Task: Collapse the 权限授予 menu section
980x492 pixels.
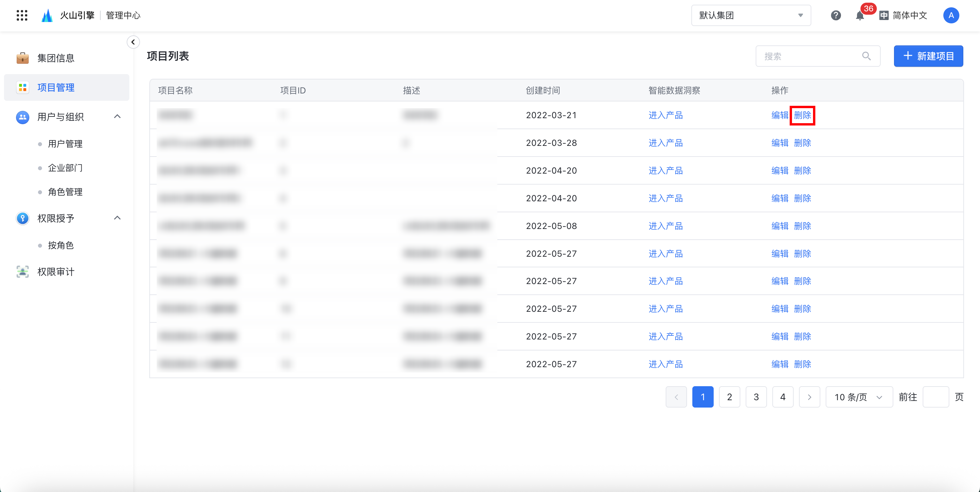Action: pyautogui.click(x=117, y=218)
